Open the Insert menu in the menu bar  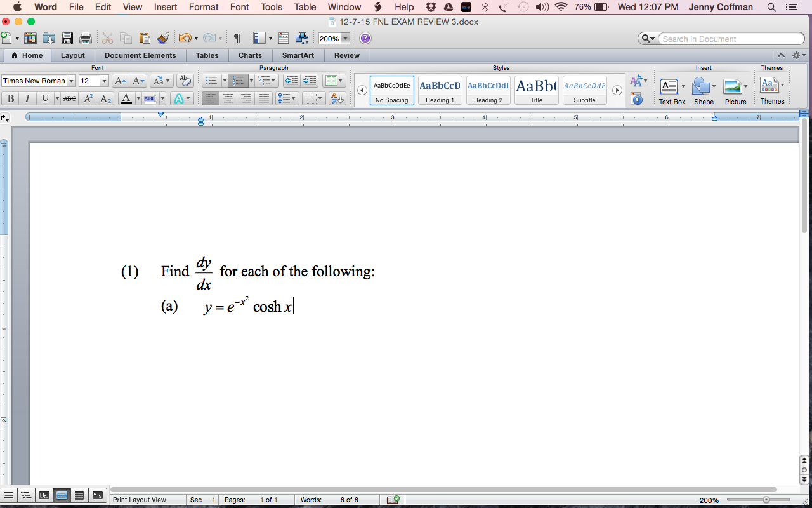point(165,7)
